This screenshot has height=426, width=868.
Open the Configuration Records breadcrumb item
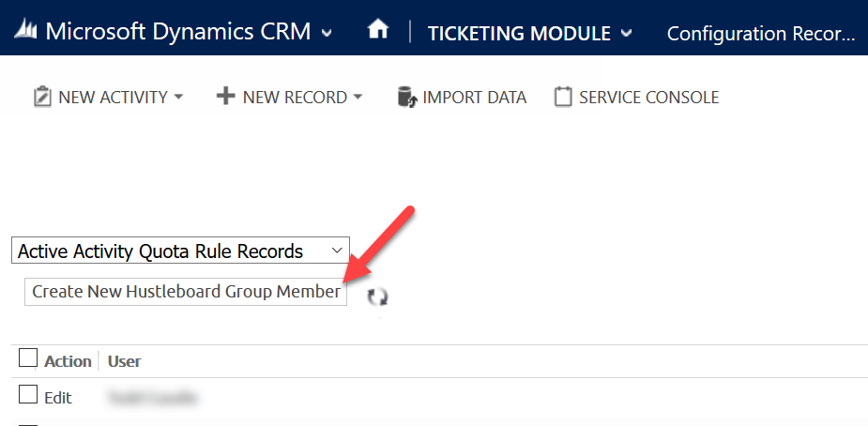pos(761,33)
